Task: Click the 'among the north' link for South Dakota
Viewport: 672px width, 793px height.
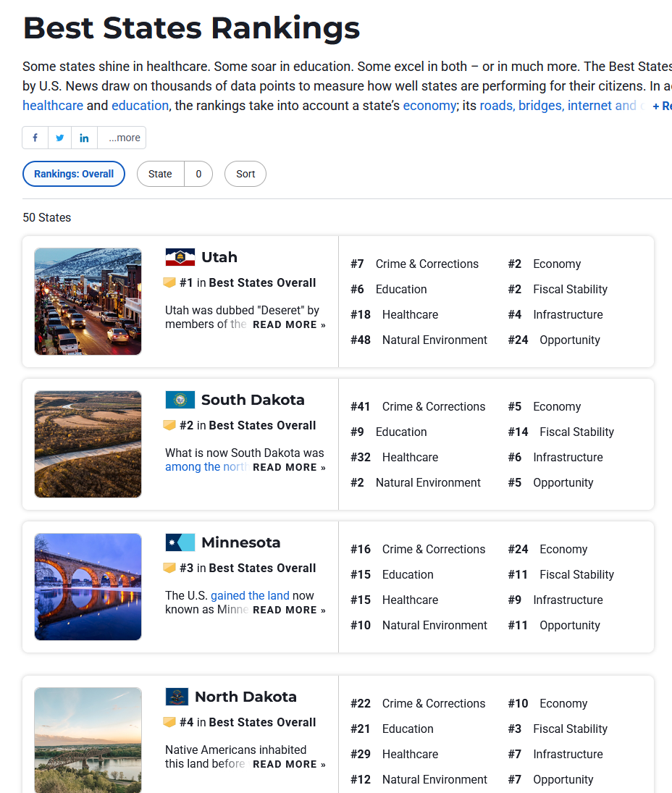Action: point(206,467)
